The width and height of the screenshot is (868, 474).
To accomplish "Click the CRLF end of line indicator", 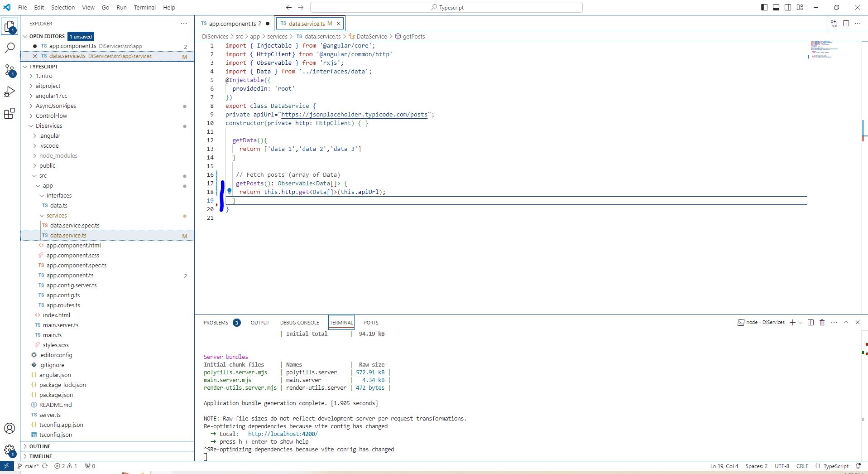I will coord(802,466).
